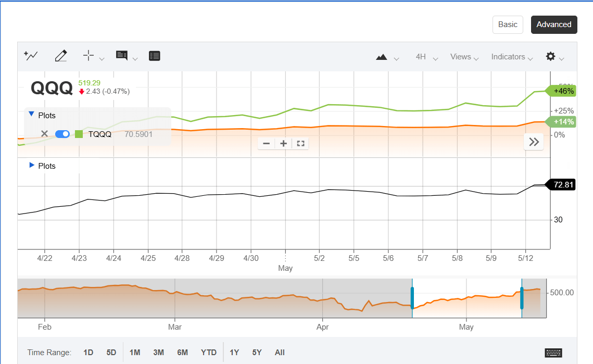Viewport: 593px width, 364px height.
Task: Zoom in with the plus button
Action: [283, 143]
